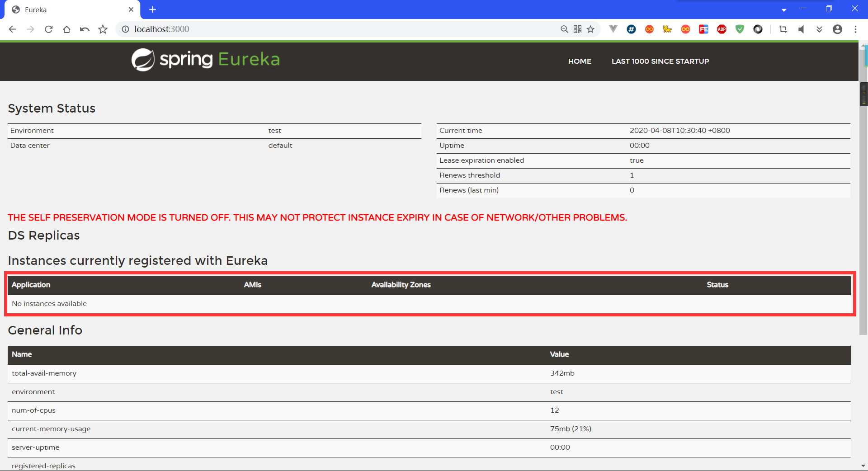
Task: Click the server-uptime row label
Action: (x=35, y=447)
